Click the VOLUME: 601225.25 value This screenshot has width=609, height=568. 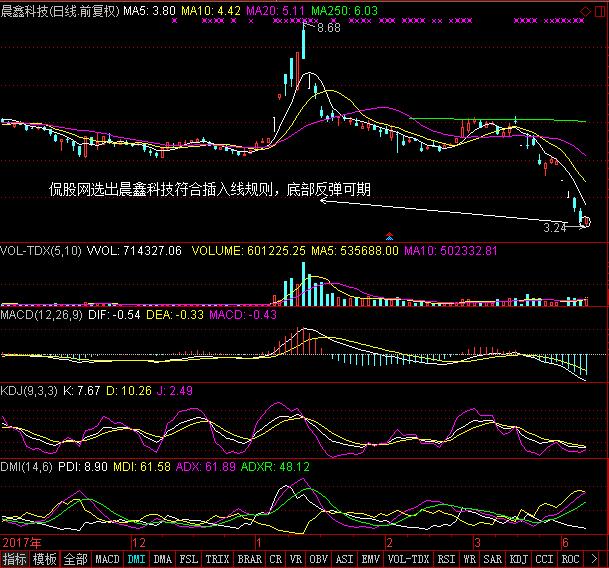(x=249, y=251)
